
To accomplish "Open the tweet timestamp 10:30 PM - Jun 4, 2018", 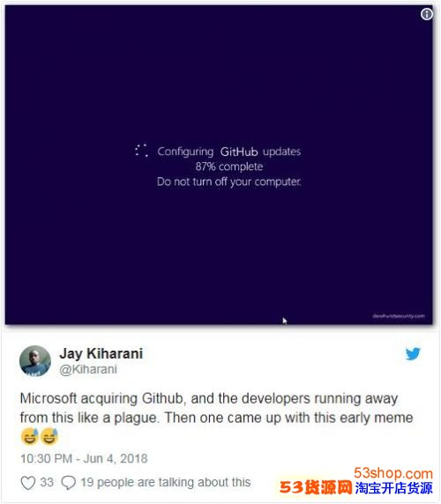I will pyautogui.click(x=84, y=458).
